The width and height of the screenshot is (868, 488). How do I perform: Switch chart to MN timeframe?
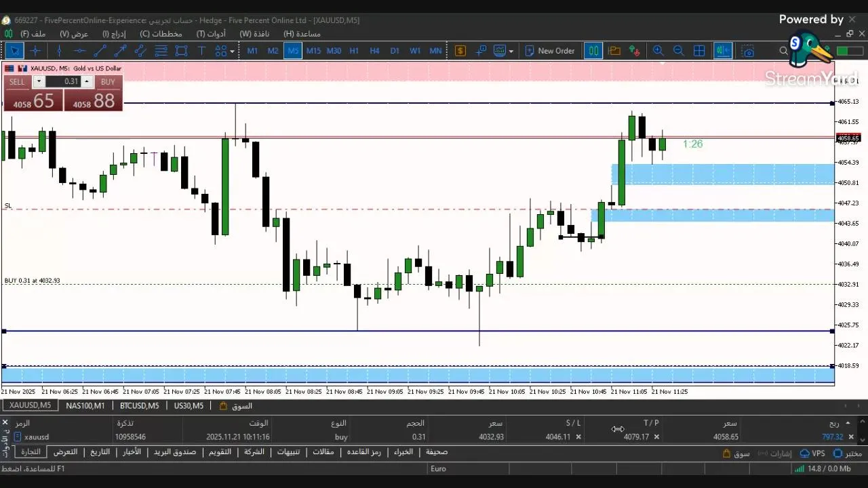435,51
